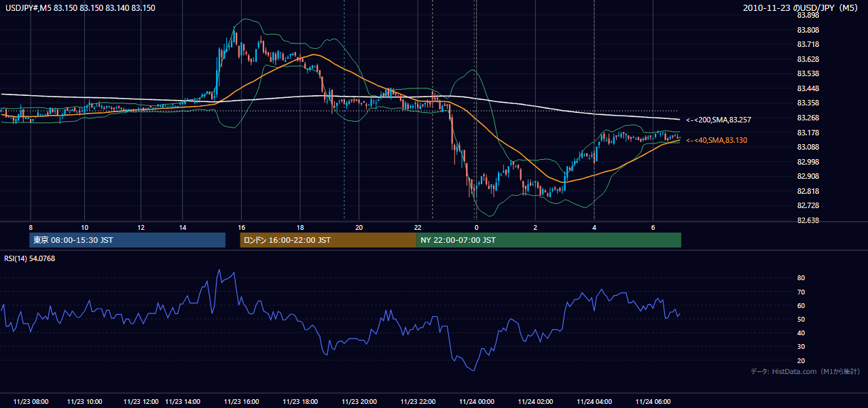
Task: Click the bottom time label 11/23 18:00
Action: 300,401
